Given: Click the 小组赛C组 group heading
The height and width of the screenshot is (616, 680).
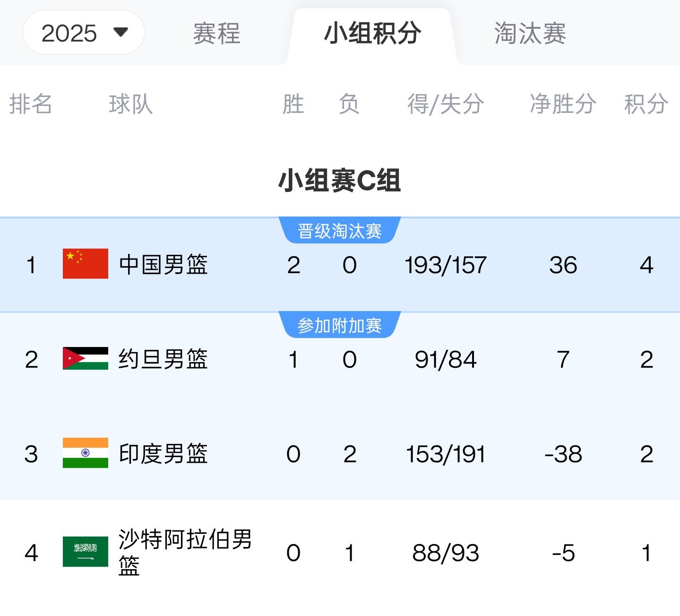Looking at the screenshot, I should tap(340, 181).
